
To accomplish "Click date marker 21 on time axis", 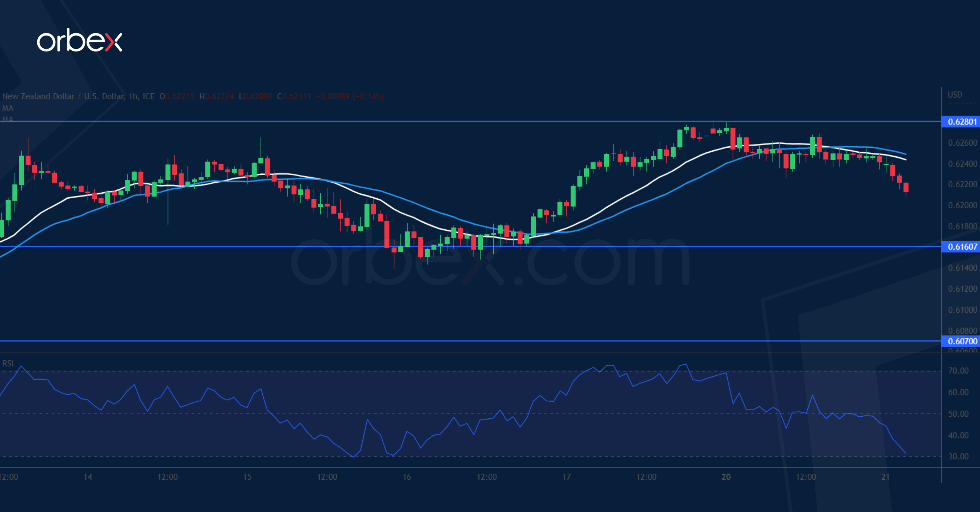I will tap(886, 477).
